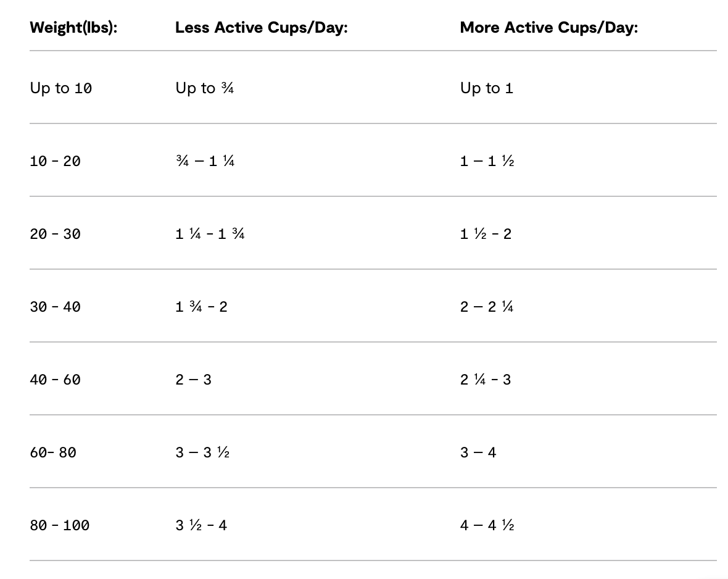Click the 'Up to ¾' less active cell
This screenshot has height=579, width=728.
click(x=204, y=88)
